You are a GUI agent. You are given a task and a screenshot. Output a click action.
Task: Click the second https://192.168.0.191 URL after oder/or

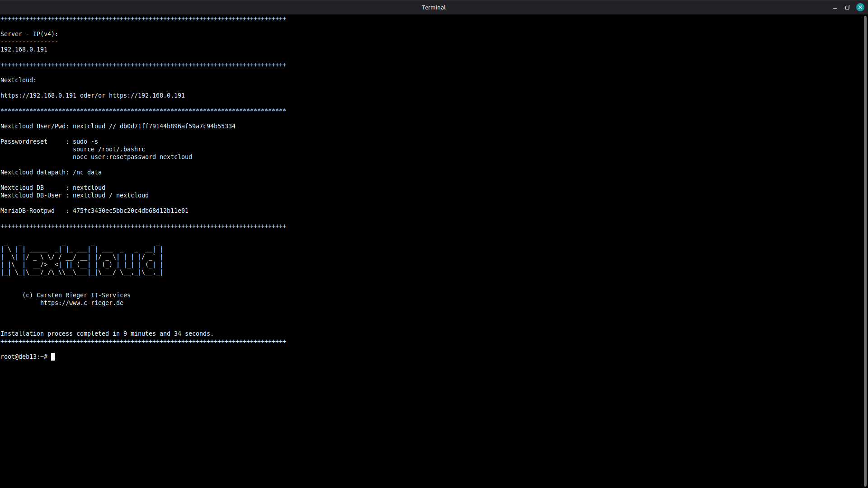146,96
